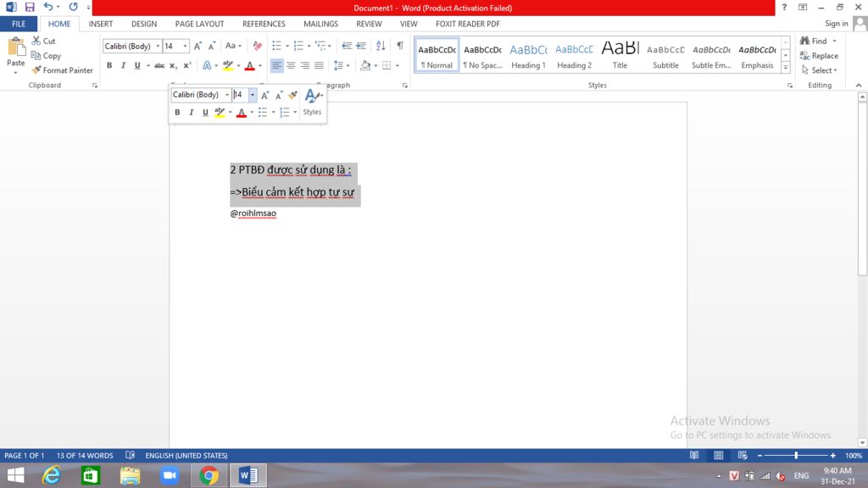The height and width of the screenshot is (488, 868).
Task: Activate the Format Painter
Action: (62, 70)
